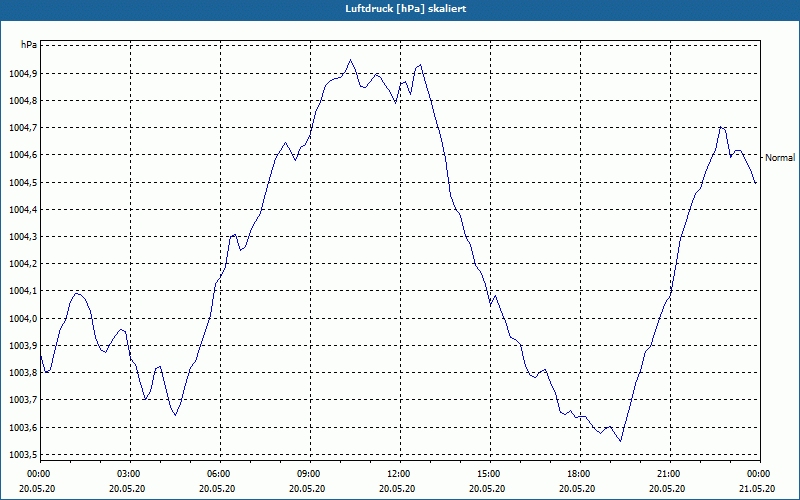Select the 1003,8 y-axis value

pyautogui.click(x=23, y=372)
